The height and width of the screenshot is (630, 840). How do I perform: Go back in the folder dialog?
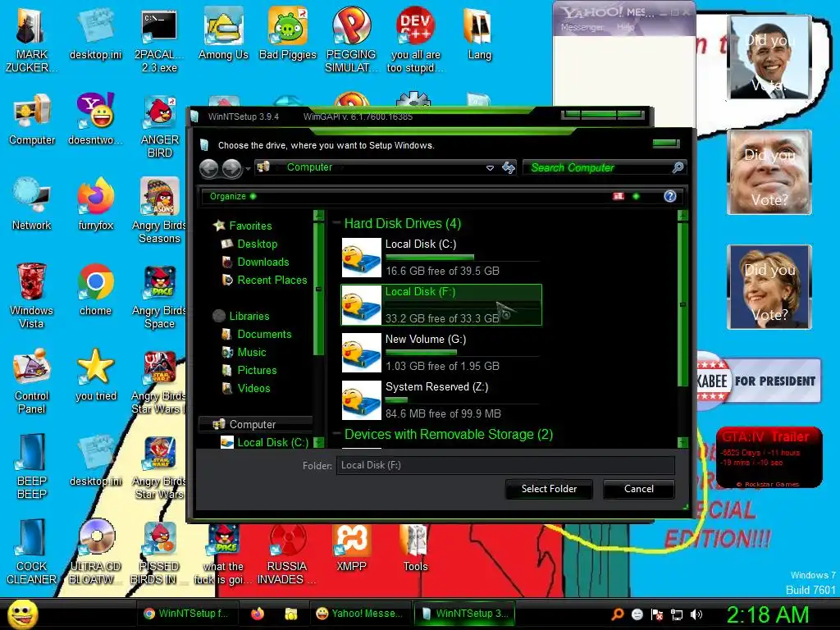pyautogui.click(x=209, y=168)
